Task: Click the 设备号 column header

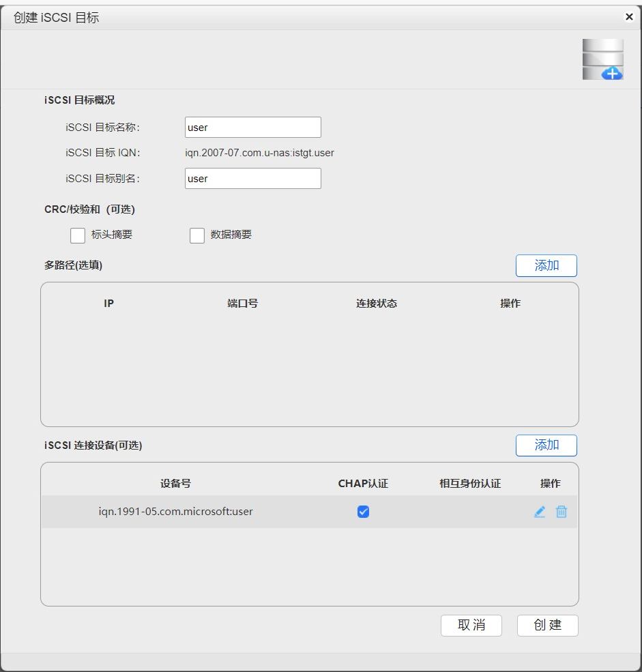Action: tap(175, 484)
